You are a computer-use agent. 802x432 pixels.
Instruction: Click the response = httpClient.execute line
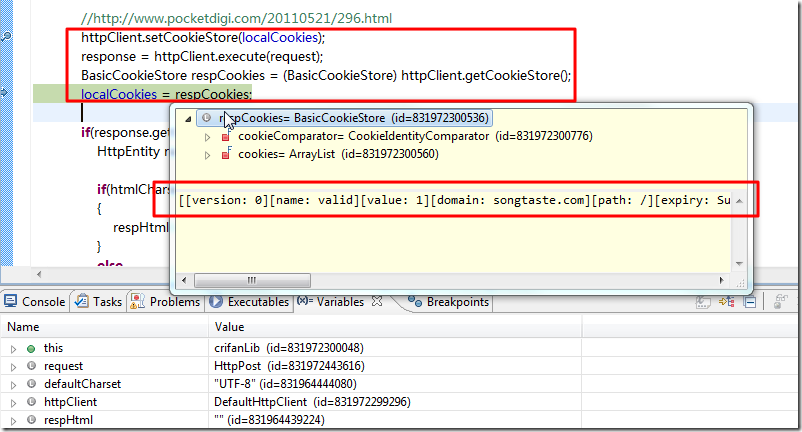coord(202,56)
